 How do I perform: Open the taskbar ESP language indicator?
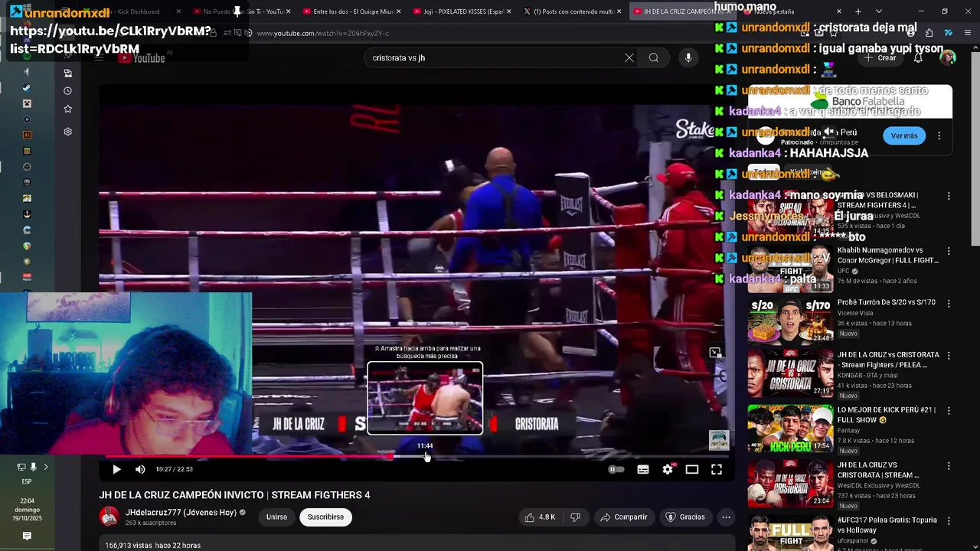click(27, 481)
